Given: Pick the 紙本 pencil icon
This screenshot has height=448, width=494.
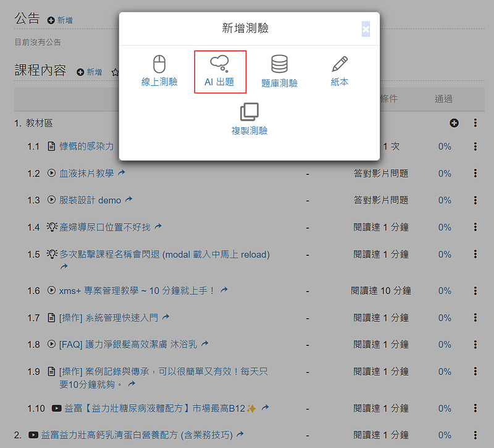Looking at the screenshot, I should coord(339,64).
